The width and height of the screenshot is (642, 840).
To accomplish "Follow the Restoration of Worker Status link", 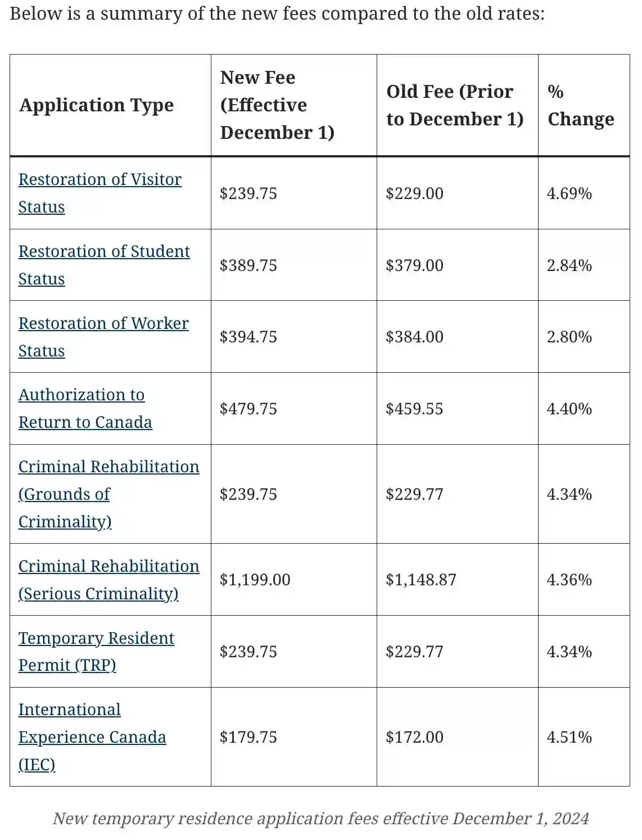I will click(103, 324).
